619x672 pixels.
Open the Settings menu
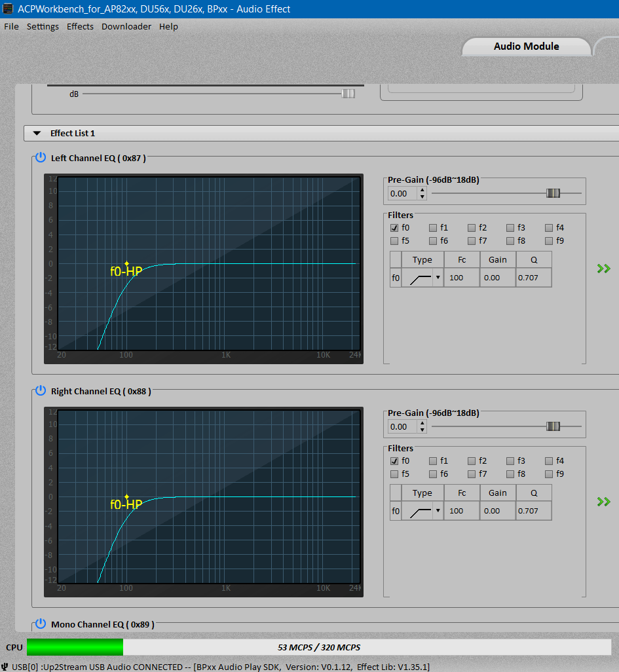(43, 27)
